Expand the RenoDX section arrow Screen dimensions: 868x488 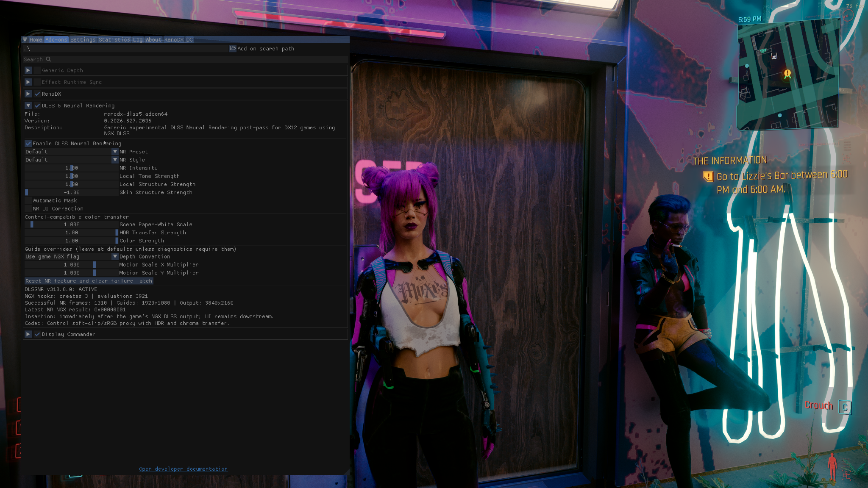pos(28,94)
